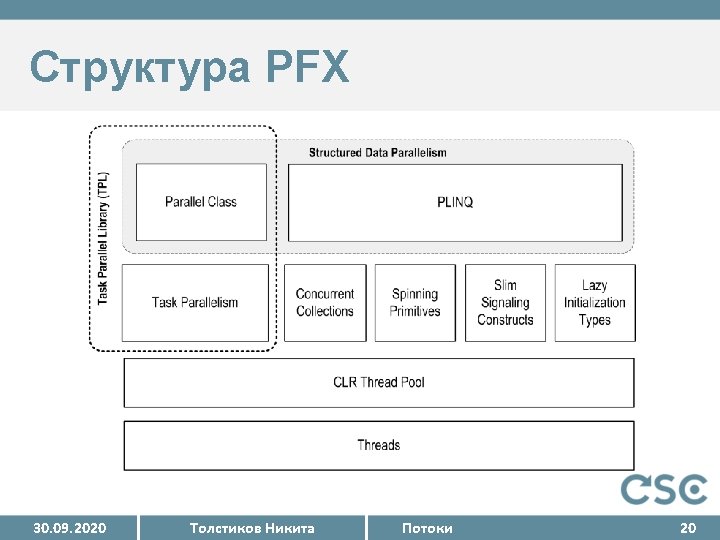Click the vertical "Task Parallel Library (TPL)" label
The image size is (720, 540).
coord(103,238)
